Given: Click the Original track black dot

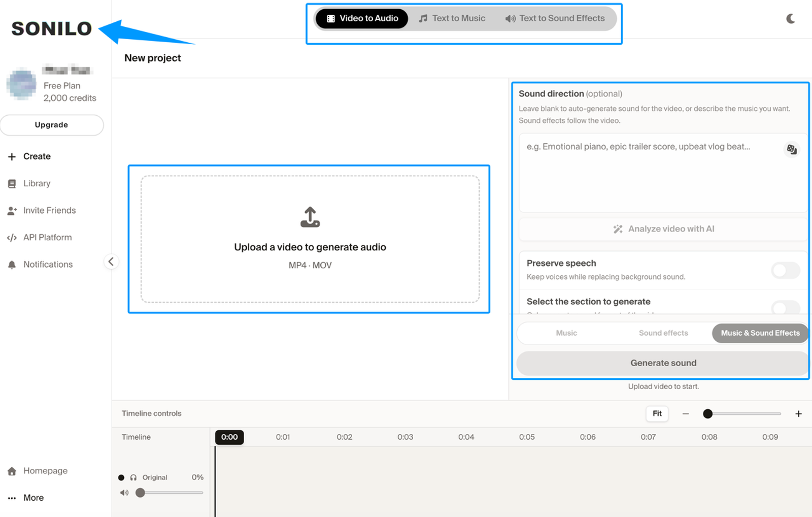Looking at the screenshot, I should click(121, 477).
